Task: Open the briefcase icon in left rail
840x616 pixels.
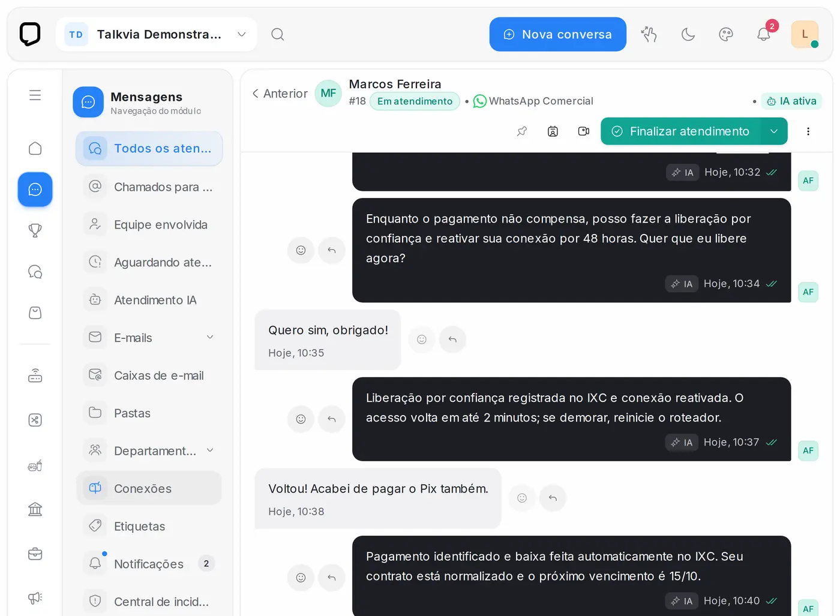Action: (35, 554)
